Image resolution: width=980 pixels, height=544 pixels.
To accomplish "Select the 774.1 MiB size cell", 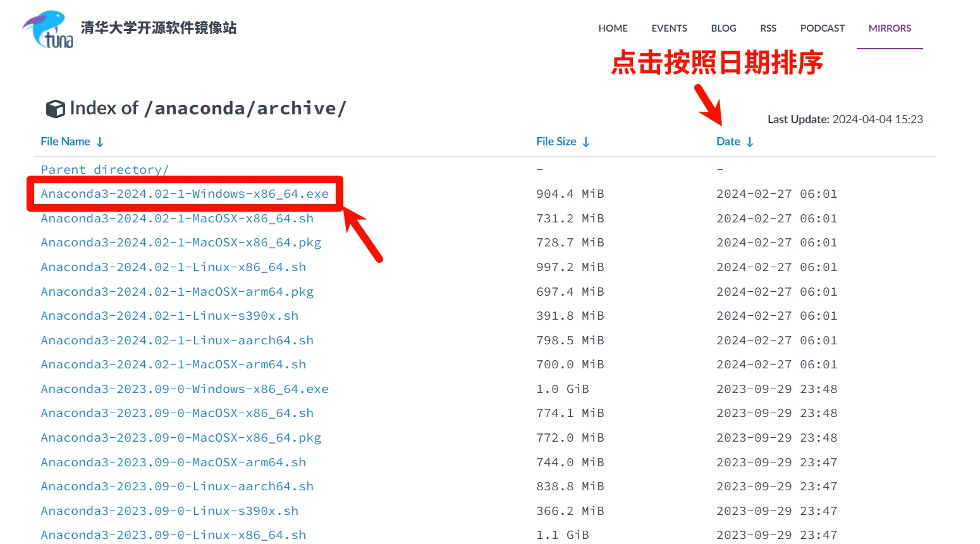I will [570, 413].
